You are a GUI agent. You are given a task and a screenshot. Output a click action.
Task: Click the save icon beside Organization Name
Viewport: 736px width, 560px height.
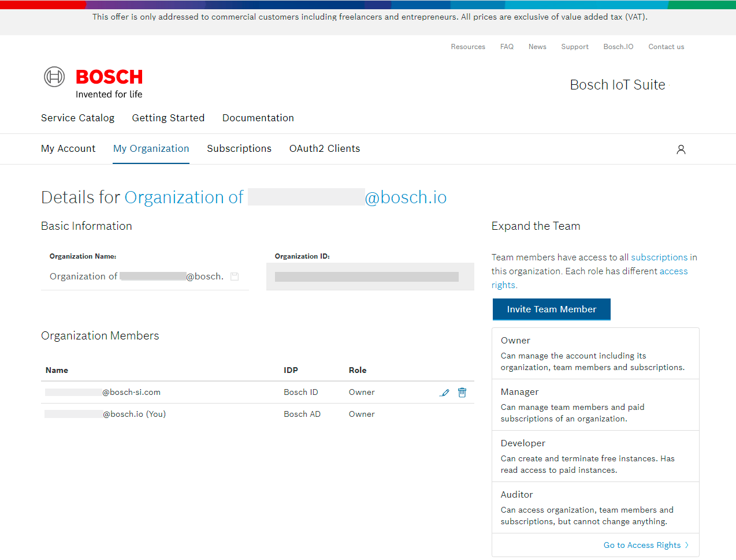pos(235,277)
